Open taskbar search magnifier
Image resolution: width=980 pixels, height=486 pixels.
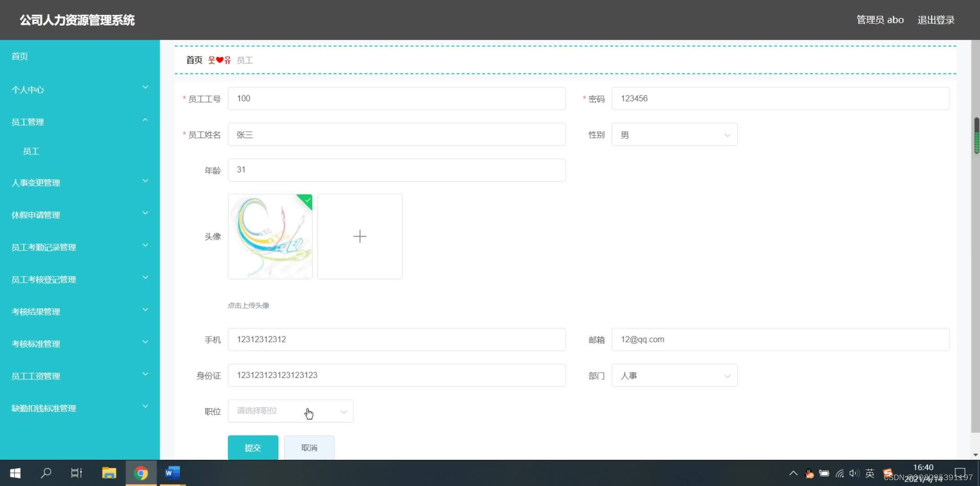coord(46,473)
